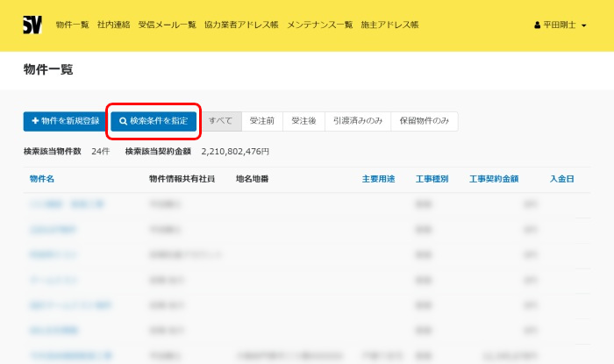This screenshot has height=364, width=614.
Task: Open 協力業者アドレス帳 page
Action: click(x=241, y=25)
